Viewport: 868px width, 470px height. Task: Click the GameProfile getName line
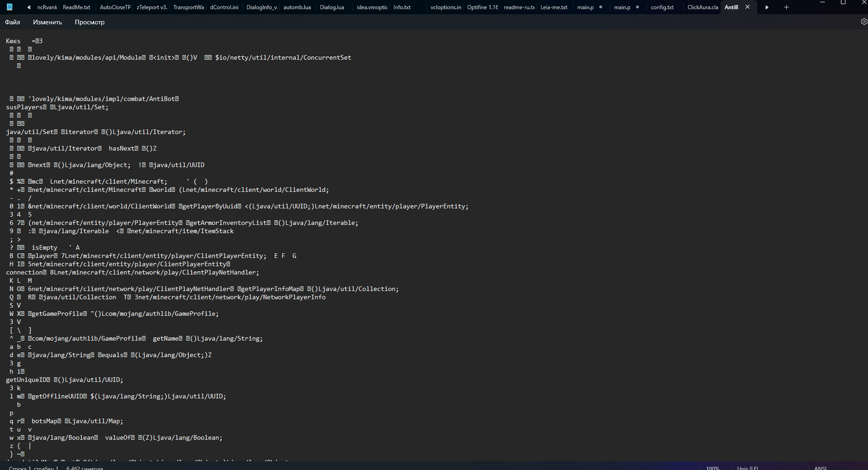click(136, 338)
